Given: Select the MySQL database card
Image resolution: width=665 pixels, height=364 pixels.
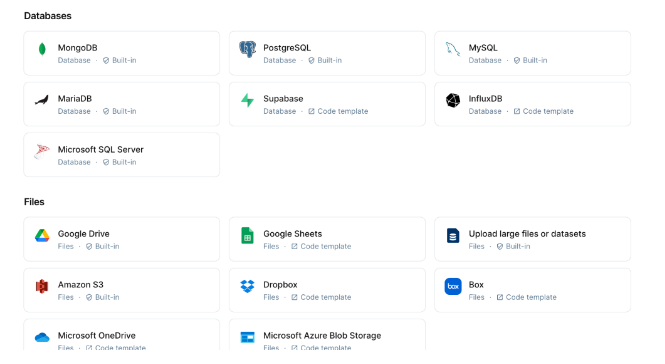Looking at the screenshot, I should click(532, 53).
